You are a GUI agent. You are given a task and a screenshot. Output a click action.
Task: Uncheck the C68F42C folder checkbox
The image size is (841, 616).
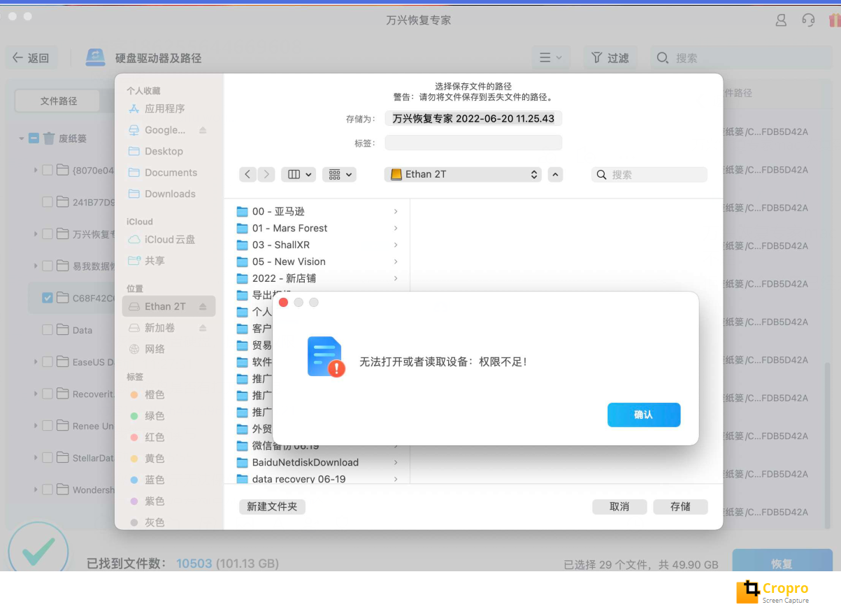48,298
